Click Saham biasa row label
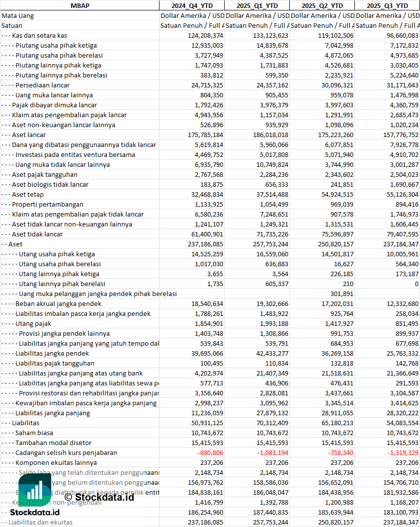Screen dimensions: 420x527 tap(34, 433)
